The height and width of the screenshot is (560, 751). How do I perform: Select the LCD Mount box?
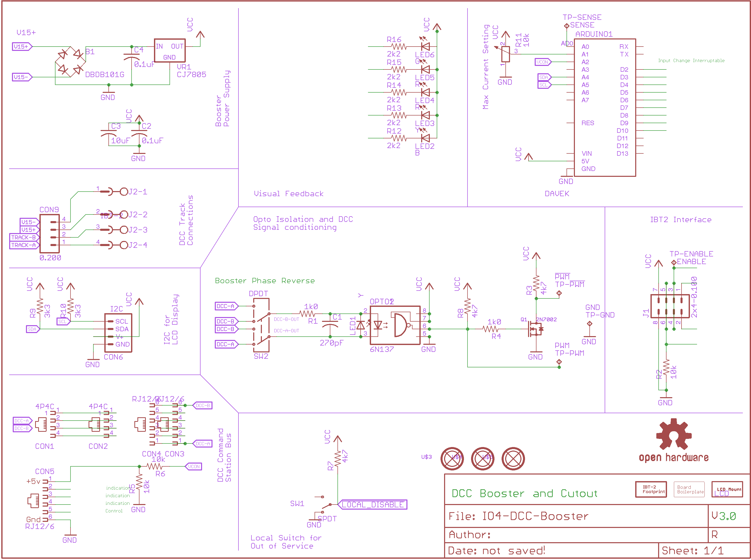coord(727,489)
